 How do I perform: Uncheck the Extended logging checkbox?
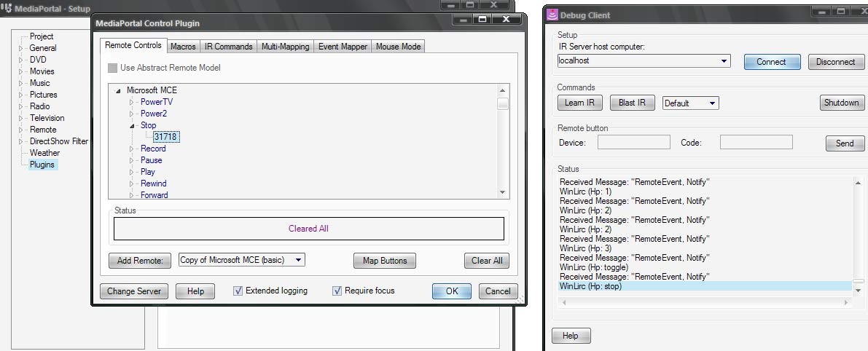tap(238, 291)
